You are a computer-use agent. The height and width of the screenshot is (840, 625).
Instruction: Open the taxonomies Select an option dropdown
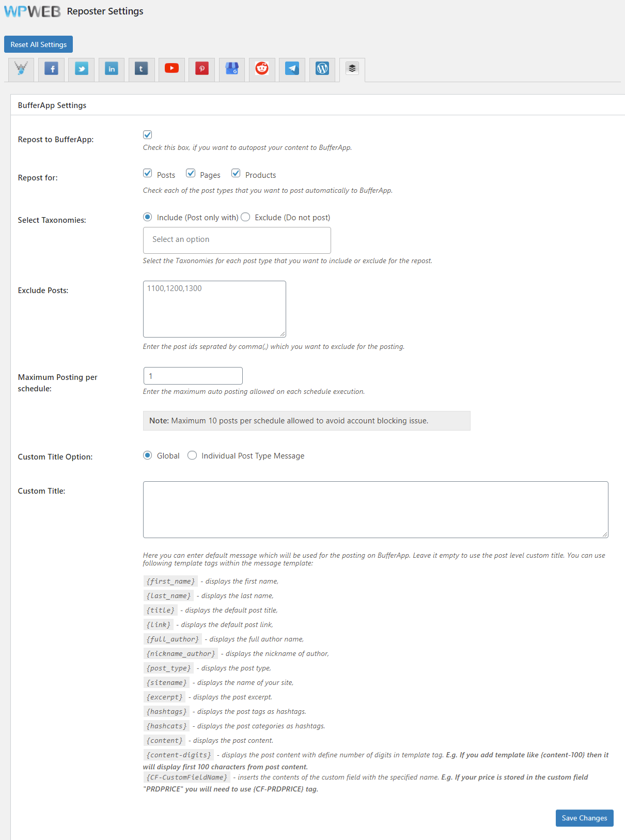pyautogui.click(x=237, y=239)
